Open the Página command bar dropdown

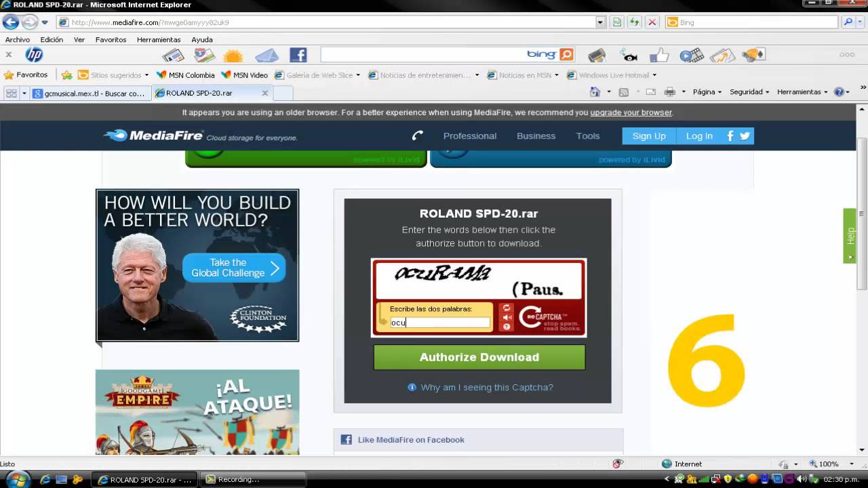pos(707,91)
